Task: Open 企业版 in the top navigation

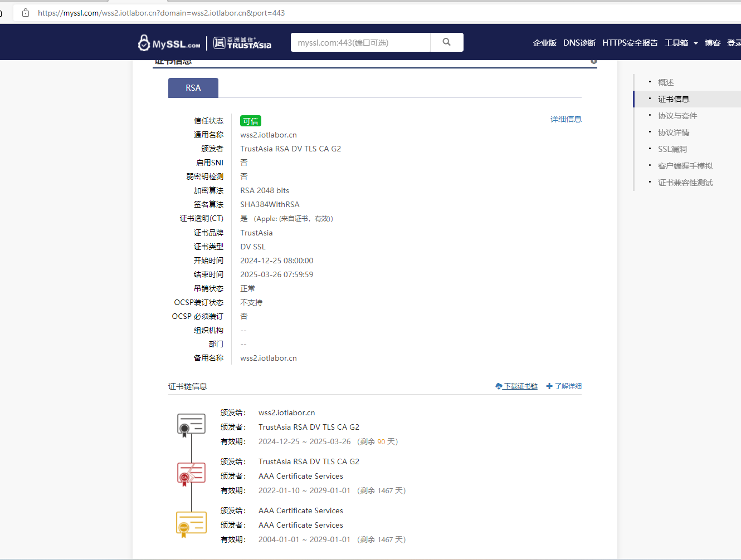Action: click(x=544, y=43)
